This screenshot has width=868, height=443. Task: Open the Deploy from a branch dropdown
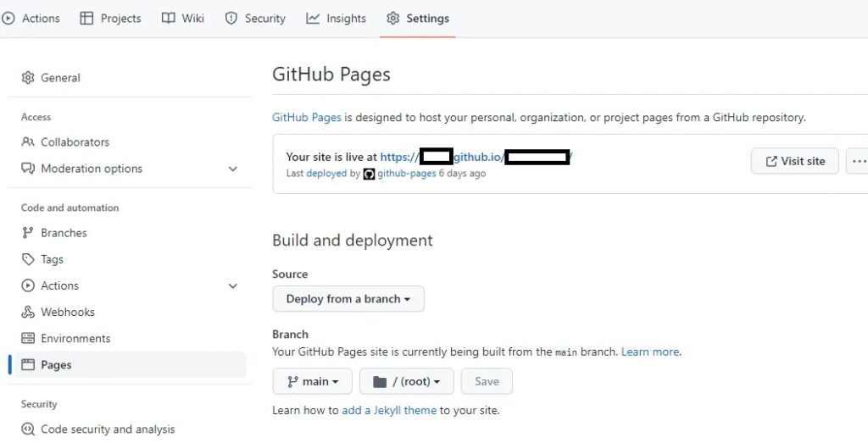(348, 299)
